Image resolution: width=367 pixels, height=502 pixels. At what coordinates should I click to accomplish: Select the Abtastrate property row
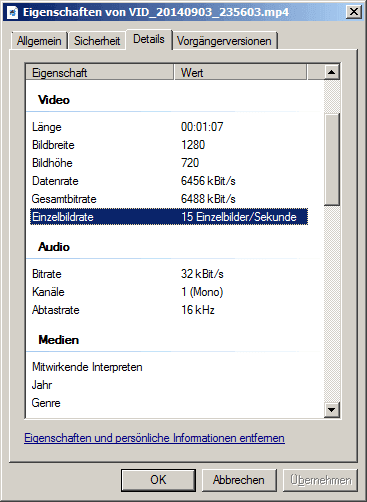(169, 310)
